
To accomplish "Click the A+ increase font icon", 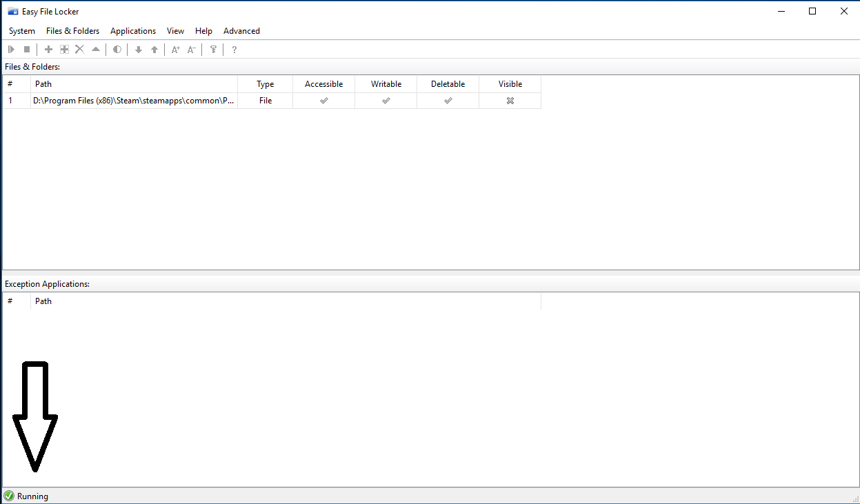I will pos(176,50).
